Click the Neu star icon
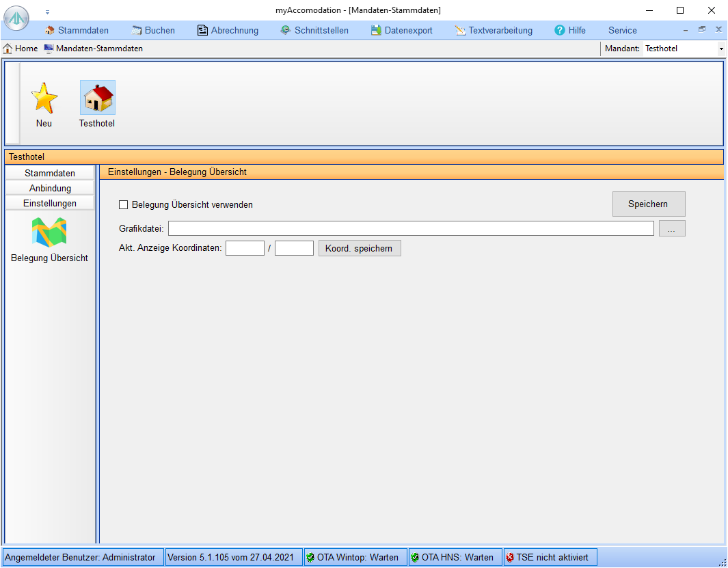The height and width of the screenshot is (568, 728). pyautogui.click(x=44, y=98)
